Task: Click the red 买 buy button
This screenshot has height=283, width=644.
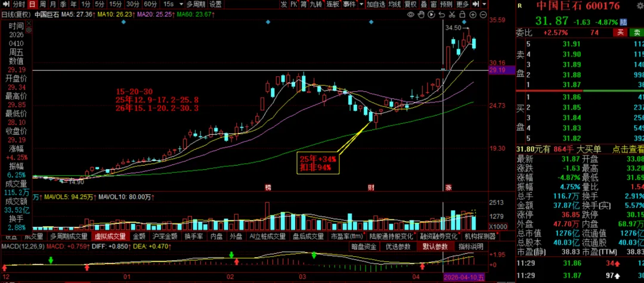Action: 620,32
